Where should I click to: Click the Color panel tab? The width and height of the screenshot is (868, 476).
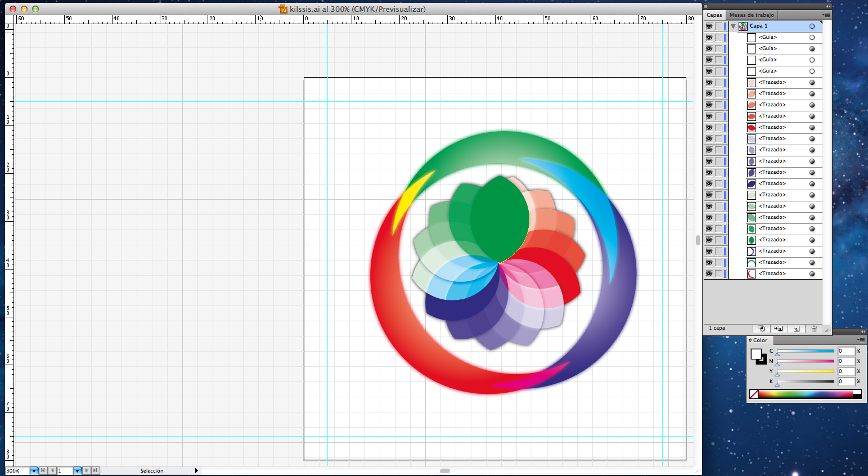click(760, 340)
